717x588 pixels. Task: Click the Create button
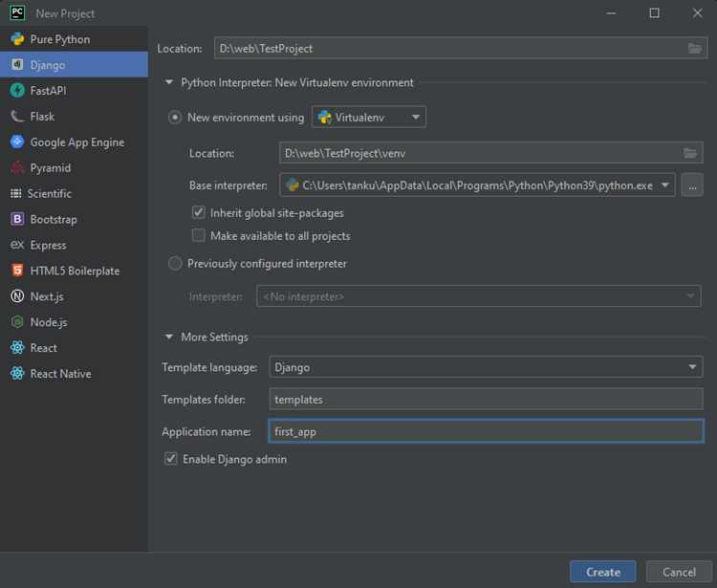(602, 572)
